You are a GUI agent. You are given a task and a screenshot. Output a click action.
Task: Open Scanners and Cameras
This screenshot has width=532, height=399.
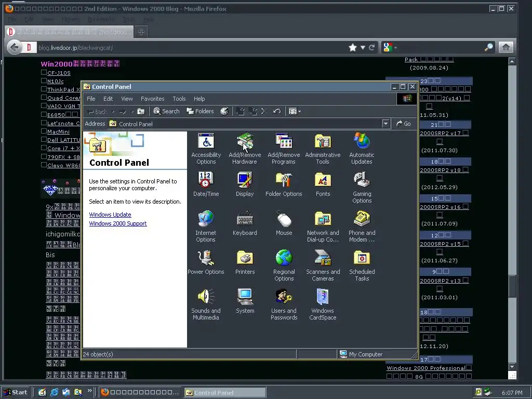pyautogui.click(x=323, y=265)
